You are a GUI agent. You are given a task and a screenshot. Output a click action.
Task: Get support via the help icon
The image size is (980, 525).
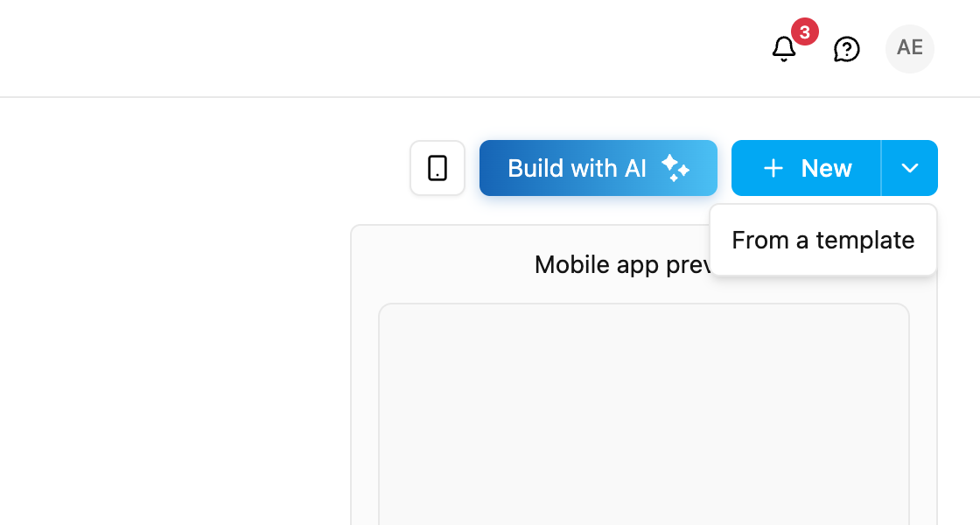tap(847, 49)
